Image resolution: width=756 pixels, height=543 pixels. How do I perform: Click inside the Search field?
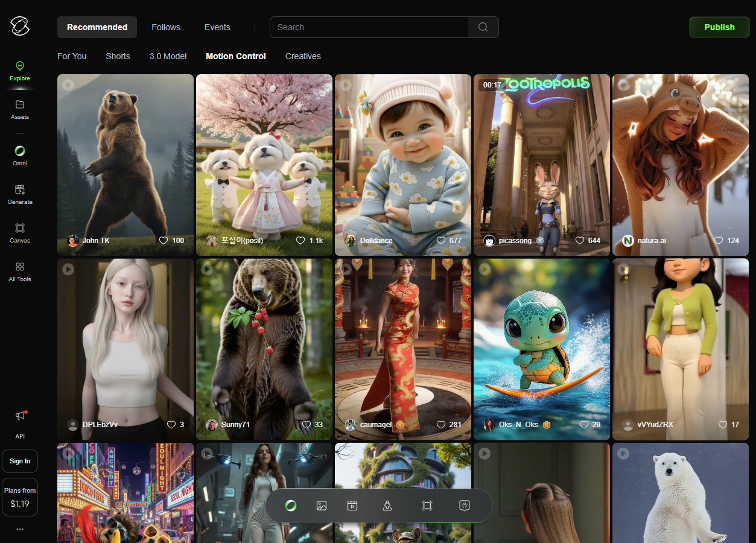coord(368,27)
